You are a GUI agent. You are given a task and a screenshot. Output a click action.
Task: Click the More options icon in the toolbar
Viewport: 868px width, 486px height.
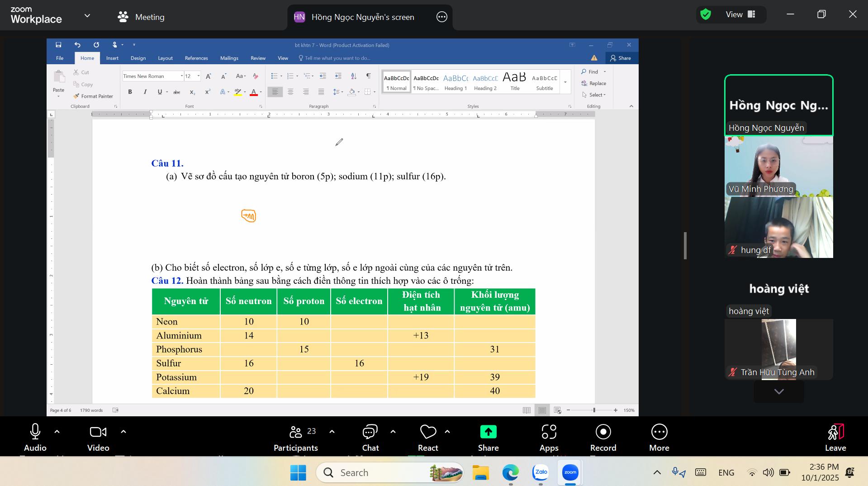pyautogui.click(x=659, y=433)
